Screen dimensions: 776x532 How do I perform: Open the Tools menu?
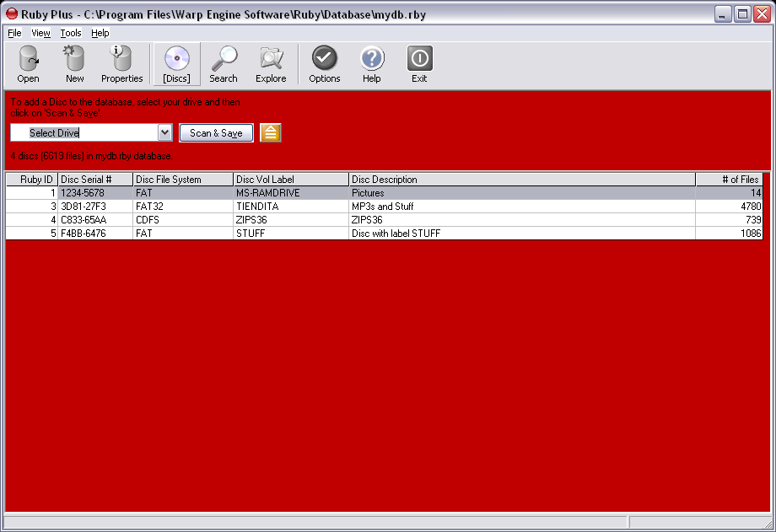click(71, 33)
